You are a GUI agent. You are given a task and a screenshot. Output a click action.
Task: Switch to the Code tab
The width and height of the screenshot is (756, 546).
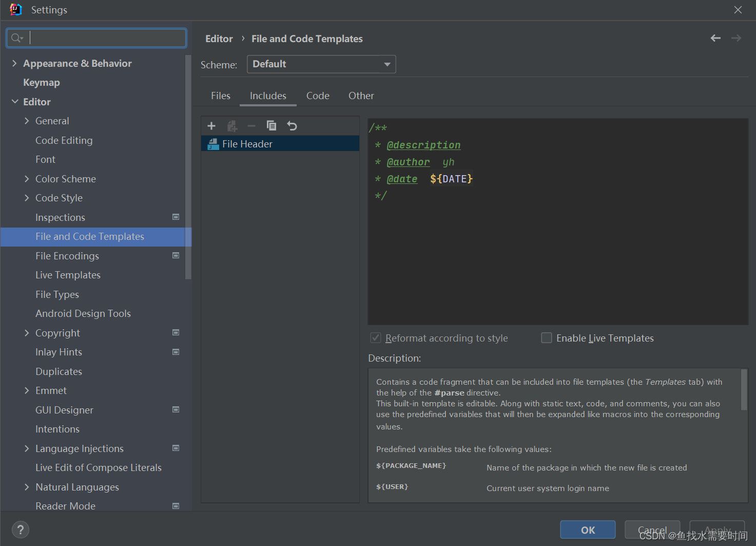(318, 96)
